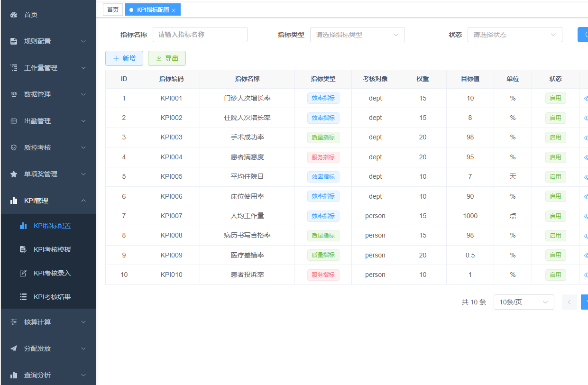Click the 病历书写合格率 name cell
The height and width of the screenshot is (385, 588).
click(x=247, y=235)
